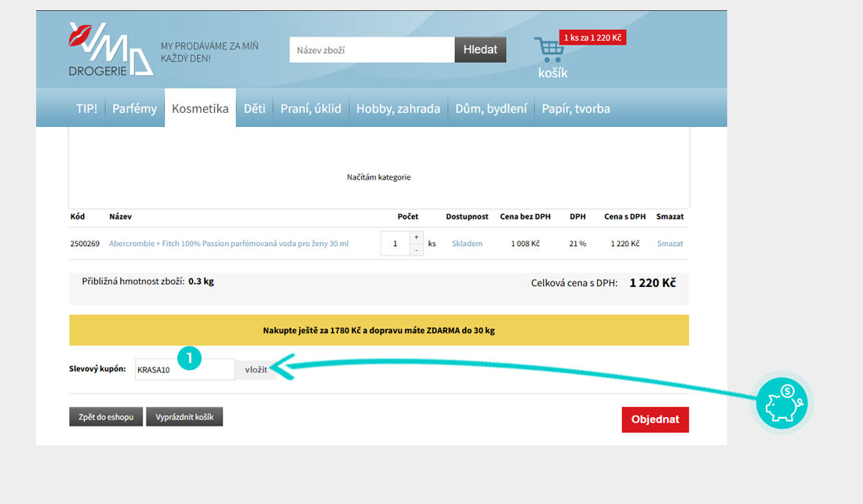Apply coupon with the vložit button

256,369
